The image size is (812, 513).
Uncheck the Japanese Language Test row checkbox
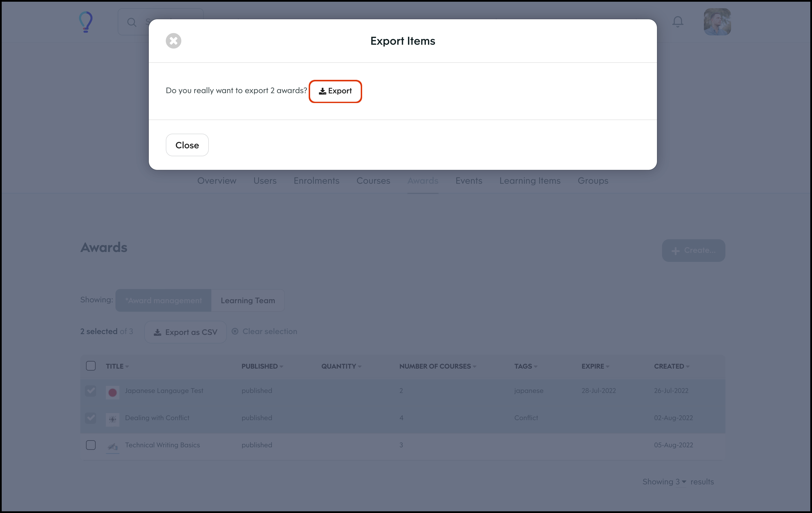click(91, 391)
